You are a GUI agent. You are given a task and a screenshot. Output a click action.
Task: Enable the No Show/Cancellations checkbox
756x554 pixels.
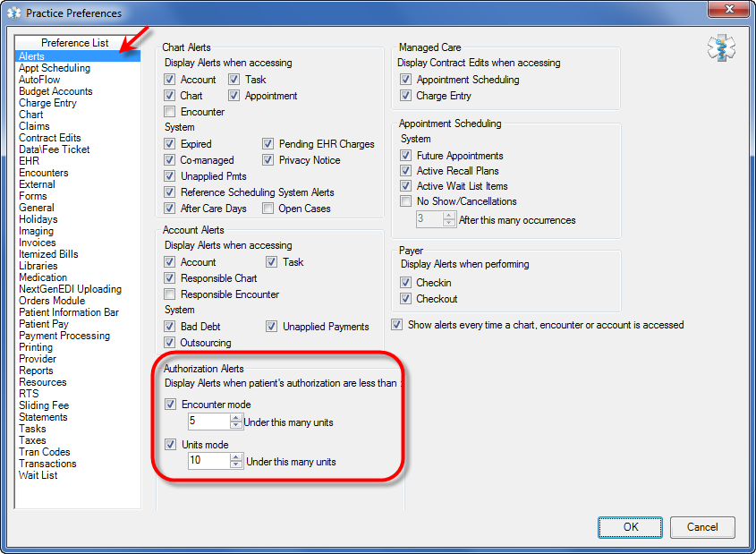coord(405,201)
